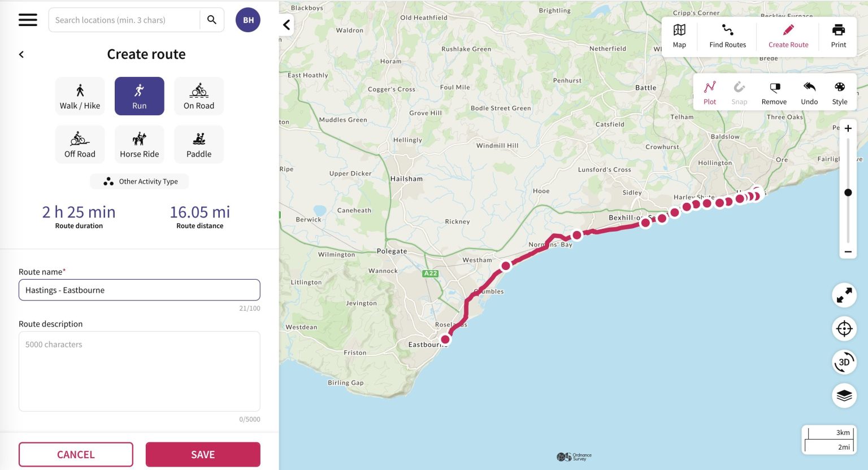
Task: Open Other Activity Type options
Action: (139, 181)
